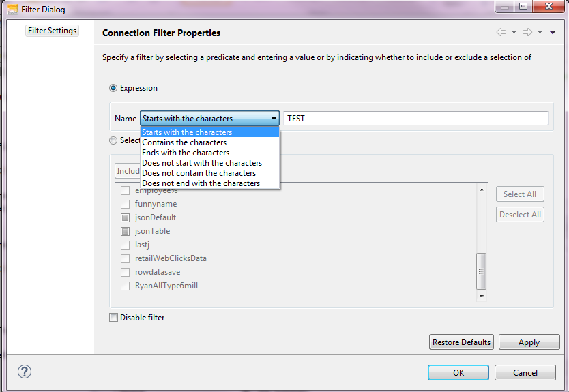
Task: Click the forward navigation arrow icon
Action: tap(527, 32)
